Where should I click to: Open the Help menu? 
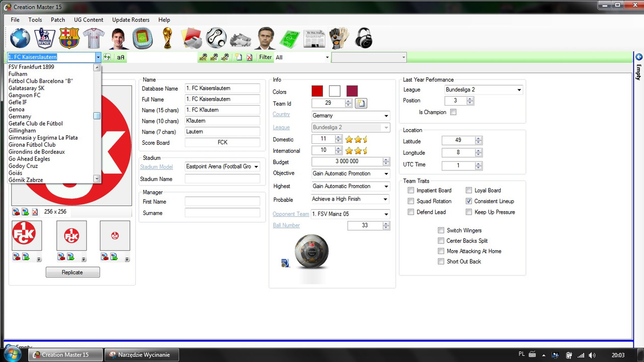164,20
